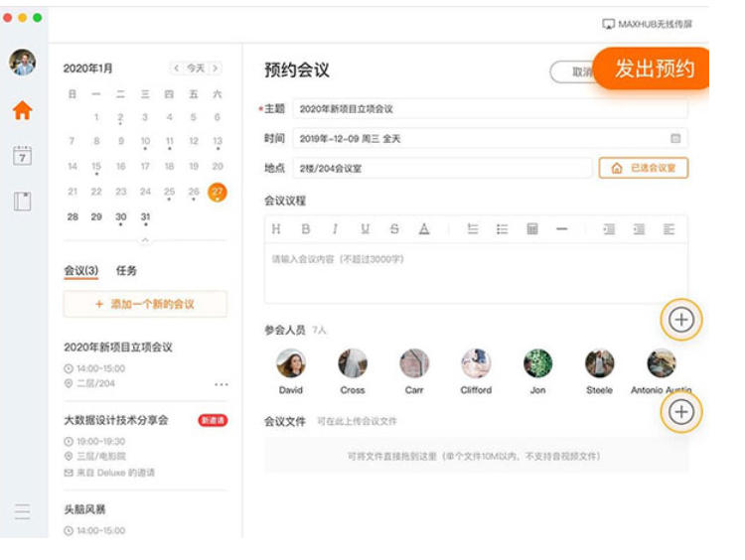Click the 取消 button

tap(572, 72)
